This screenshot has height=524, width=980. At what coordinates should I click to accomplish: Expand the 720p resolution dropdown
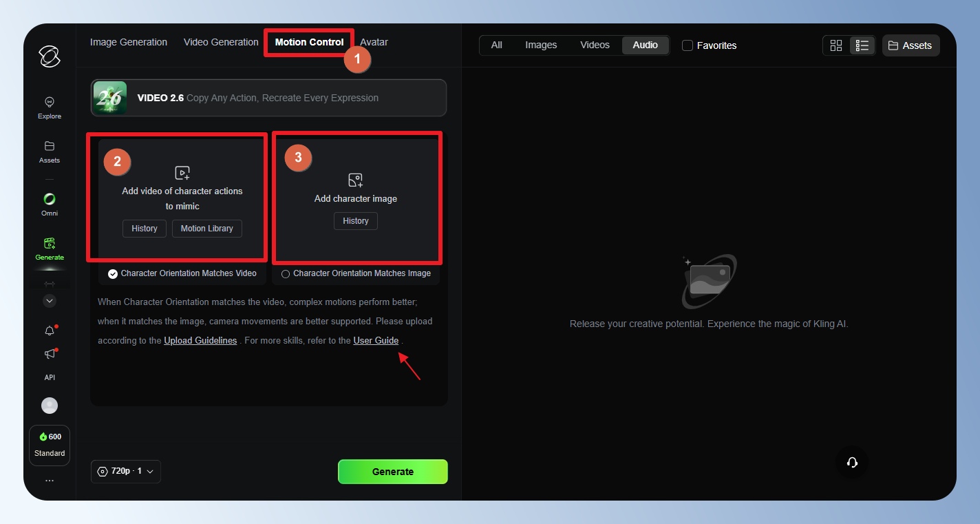[x=126, y=472]
